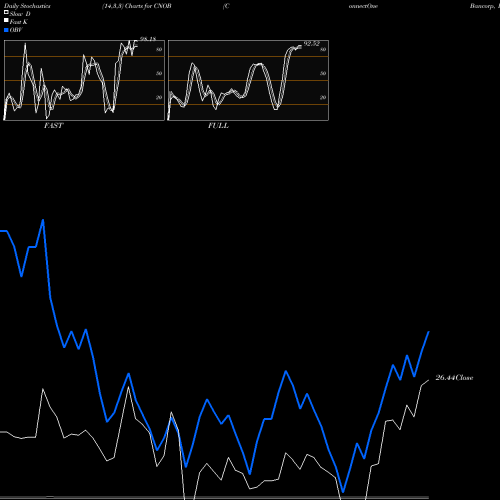Click the blue OBV legend swatch
The image size is (500, 500).
6,30
